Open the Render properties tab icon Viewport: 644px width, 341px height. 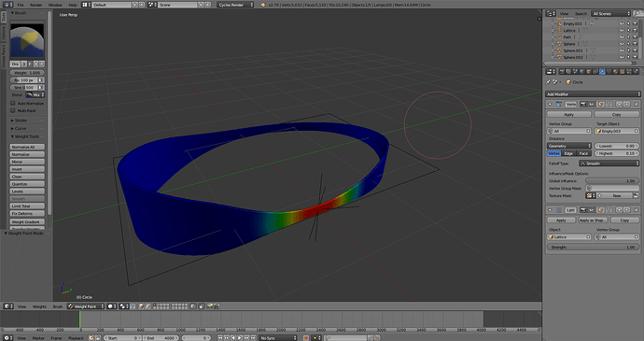coord(562,72)
